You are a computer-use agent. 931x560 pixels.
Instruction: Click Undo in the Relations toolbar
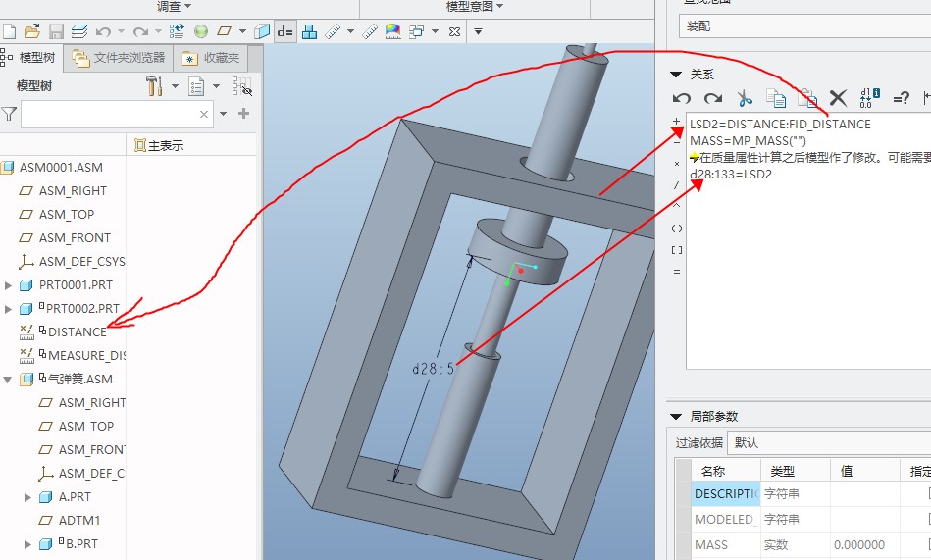(682, 98)
